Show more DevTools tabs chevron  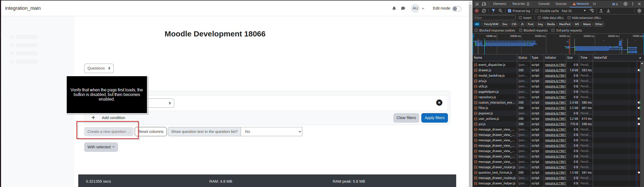(594, 4)
